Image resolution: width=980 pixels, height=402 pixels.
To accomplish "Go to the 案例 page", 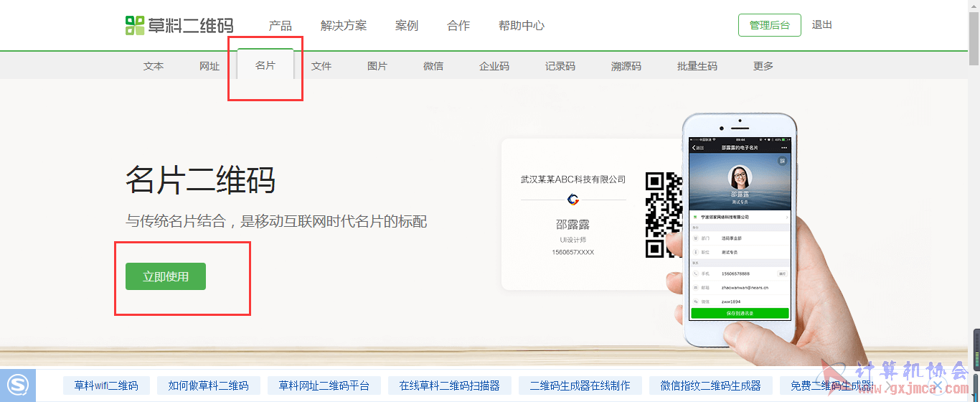I will pyautogui.click(x=407, y=25).
